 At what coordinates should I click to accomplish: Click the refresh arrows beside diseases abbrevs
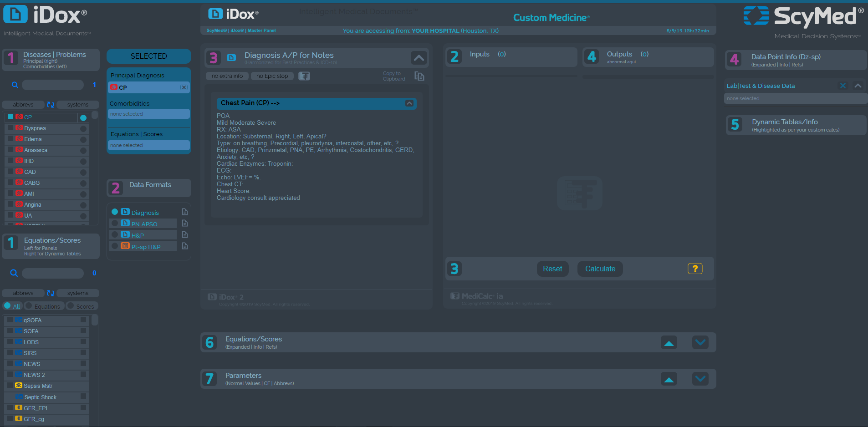click(51, 105)
